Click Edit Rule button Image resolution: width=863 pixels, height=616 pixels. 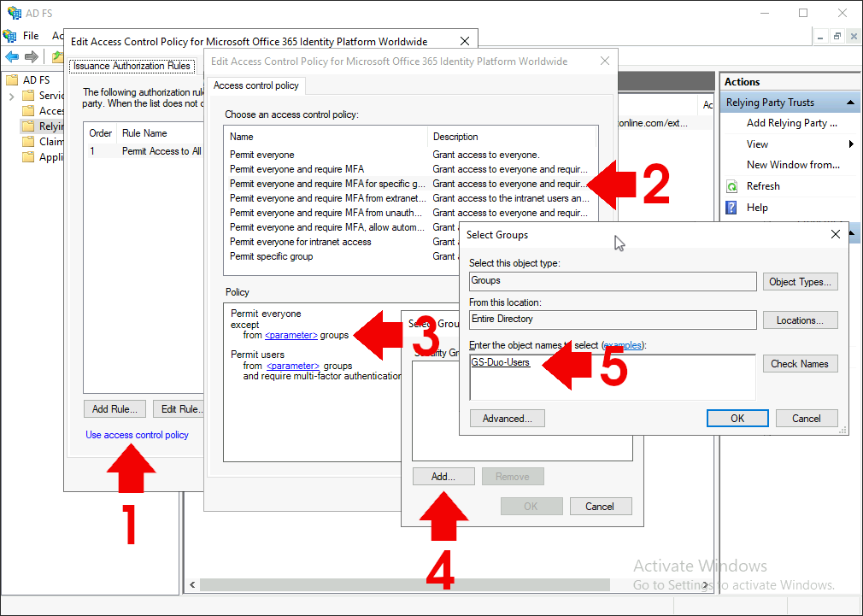(179, 409)
